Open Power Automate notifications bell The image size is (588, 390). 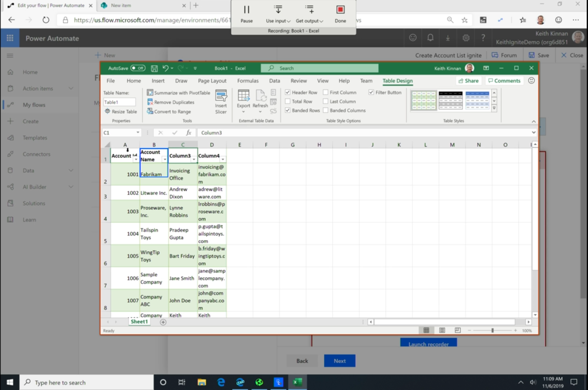tap(430, 38)
